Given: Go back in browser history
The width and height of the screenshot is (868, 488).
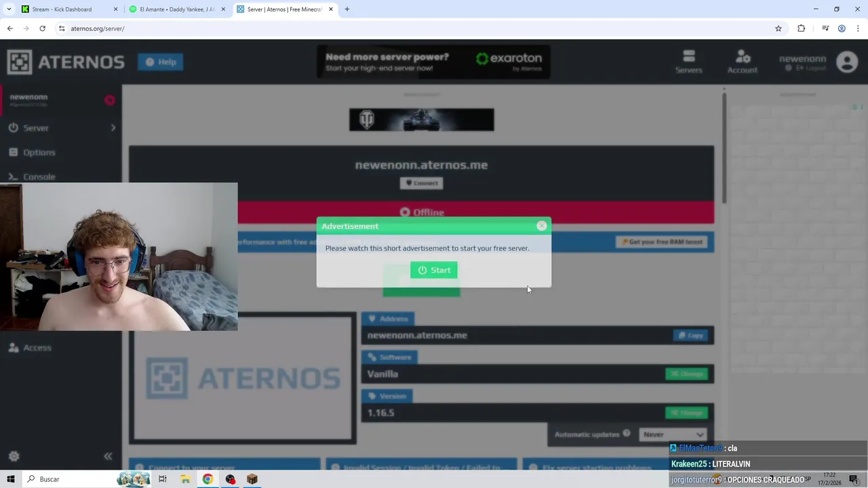Looking at the screenshot, I should (x=10, y=28).
